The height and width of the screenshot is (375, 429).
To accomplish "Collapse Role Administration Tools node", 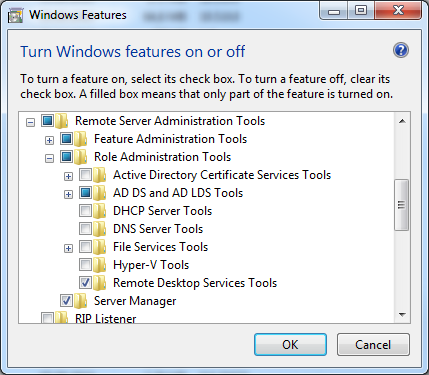I will (49, 158).
